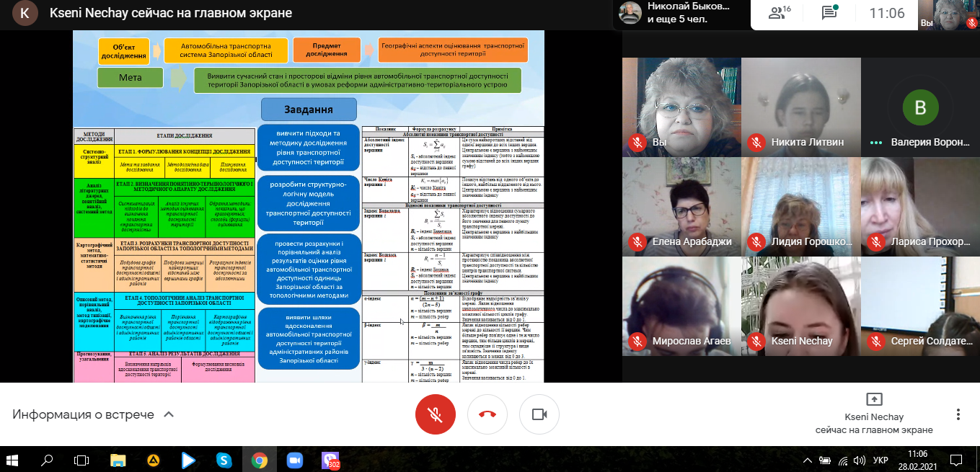Click the Kseni Nechay presentation screen icon

click(x=873, y=399)
